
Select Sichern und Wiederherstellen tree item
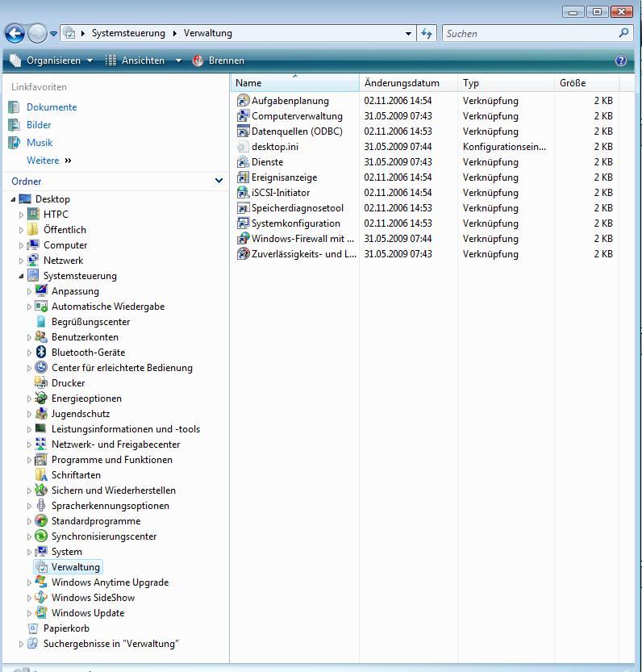tap(114, 490)
